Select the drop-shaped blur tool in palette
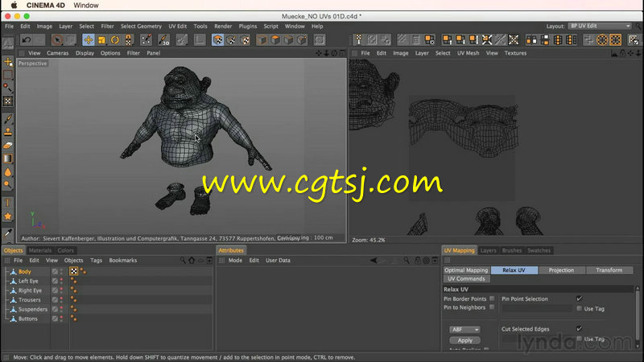The width and height of the screenshot is (644, 362). click(x=8, y=172)
